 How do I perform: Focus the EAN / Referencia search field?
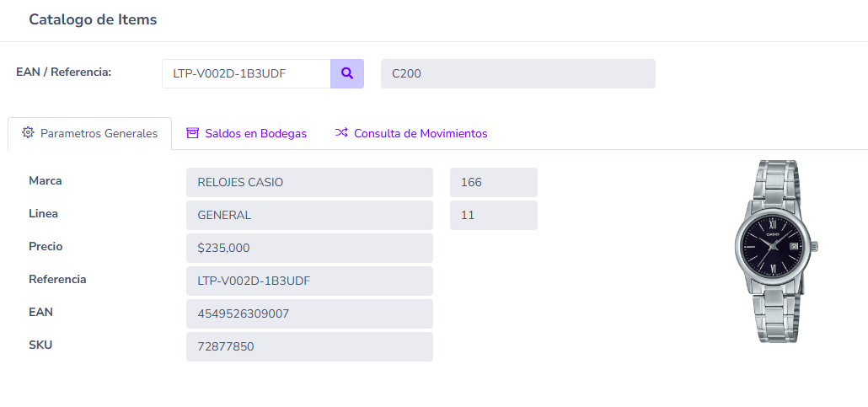point(246,73)
